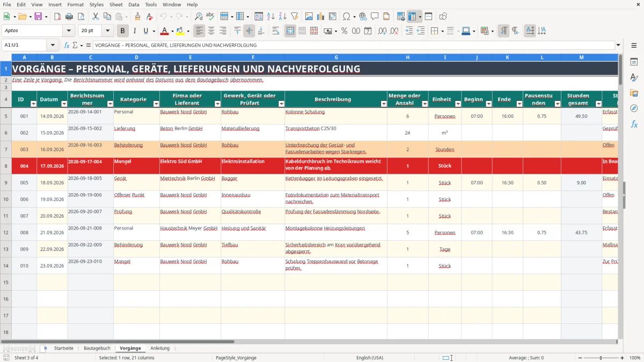
Task: Open the Font Size dropdown
Action: 107,31
